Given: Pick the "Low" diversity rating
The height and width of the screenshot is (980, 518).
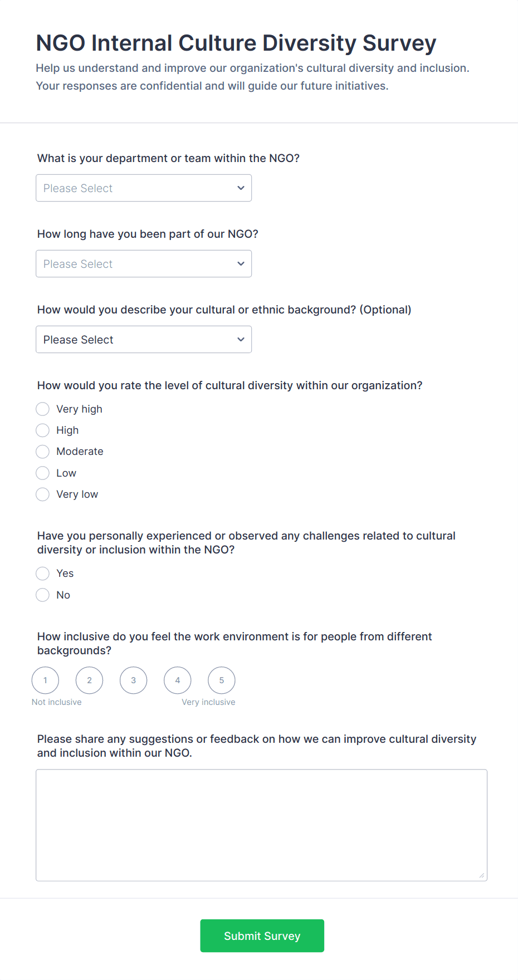Looking at the screenshot, I should 43,473.
